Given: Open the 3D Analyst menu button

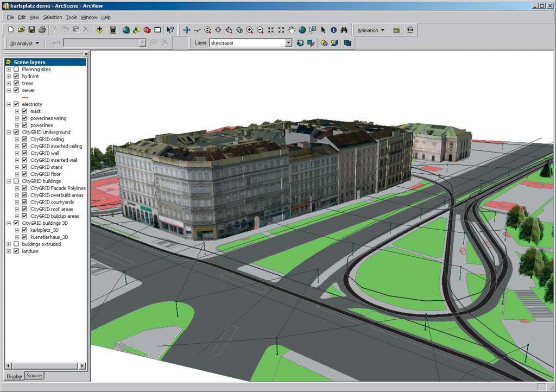Looking at the screenshot, I should point(24,43).
